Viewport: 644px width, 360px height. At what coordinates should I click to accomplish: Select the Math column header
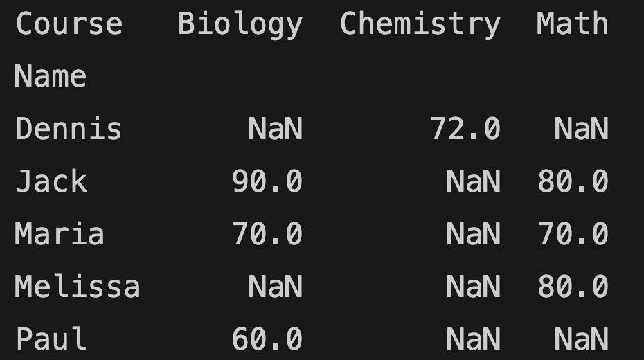coord(572,24)
